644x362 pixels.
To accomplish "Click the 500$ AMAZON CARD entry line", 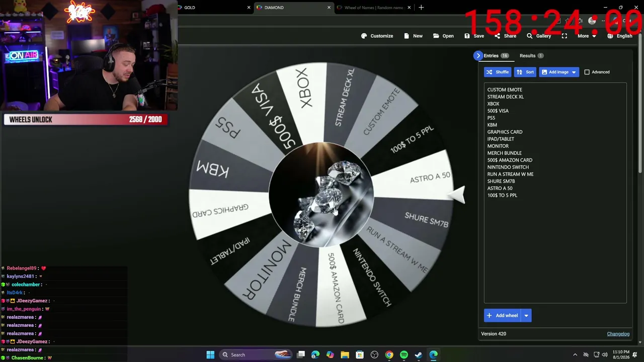I will (510, 160).
